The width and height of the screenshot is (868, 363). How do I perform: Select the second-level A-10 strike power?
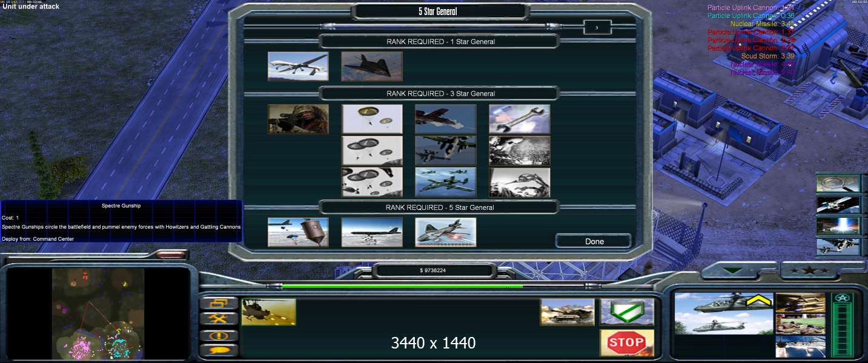[446, 151]
